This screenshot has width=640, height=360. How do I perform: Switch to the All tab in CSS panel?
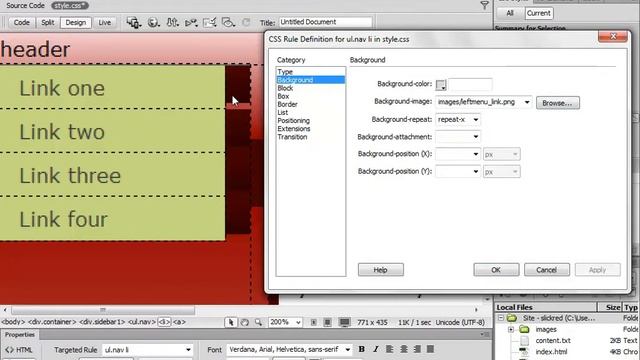510,13
